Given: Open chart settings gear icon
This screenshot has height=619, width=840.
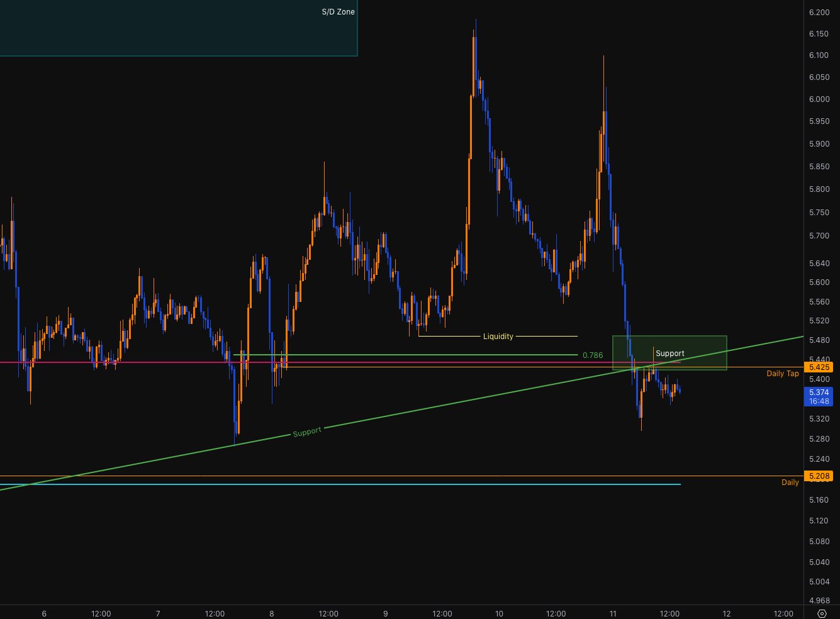Looking at the screenshot, I should pyautogui.click(x=822, y=614).
